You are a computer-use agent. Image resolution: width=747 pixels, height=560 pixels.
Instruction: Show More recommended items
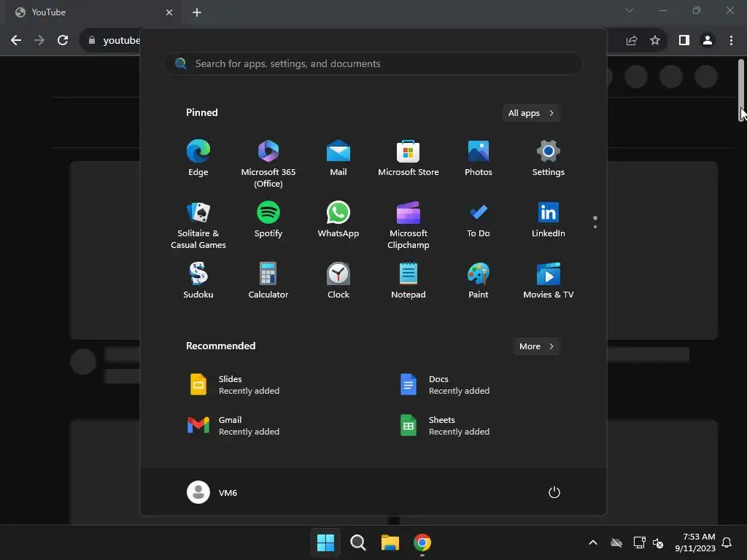(536, 346)
